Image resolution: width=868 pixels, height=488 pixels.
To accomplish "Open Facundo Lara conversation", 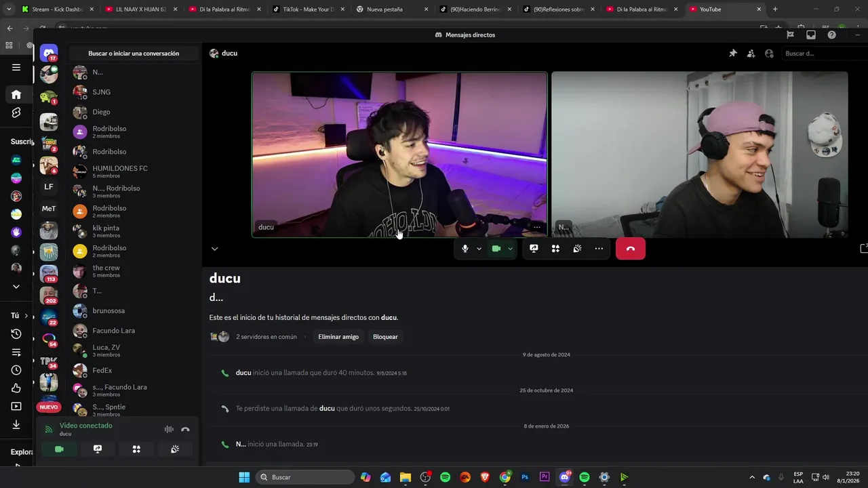I will coord(134,331).
